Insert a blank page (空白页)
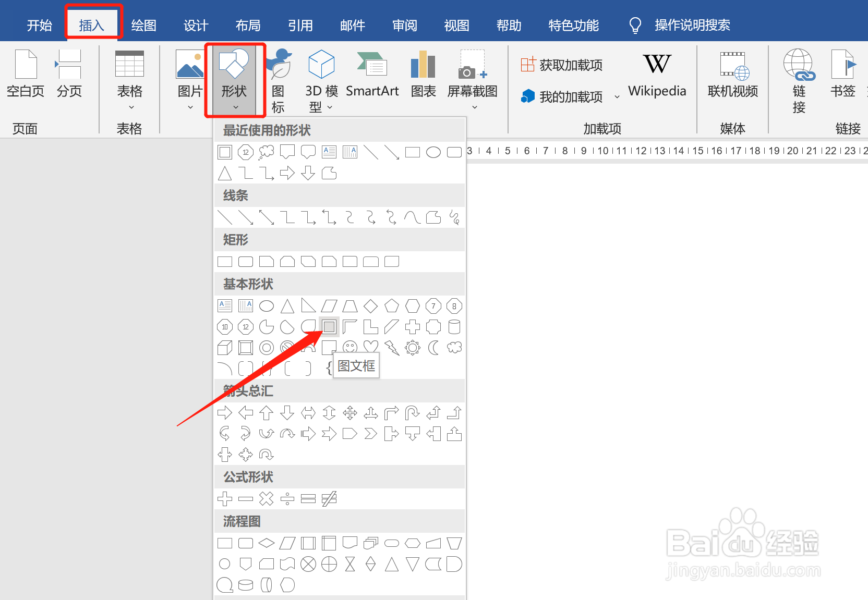The width and height of the screenshot is (868, 600). pyautogui.click(x=25, y=74)
